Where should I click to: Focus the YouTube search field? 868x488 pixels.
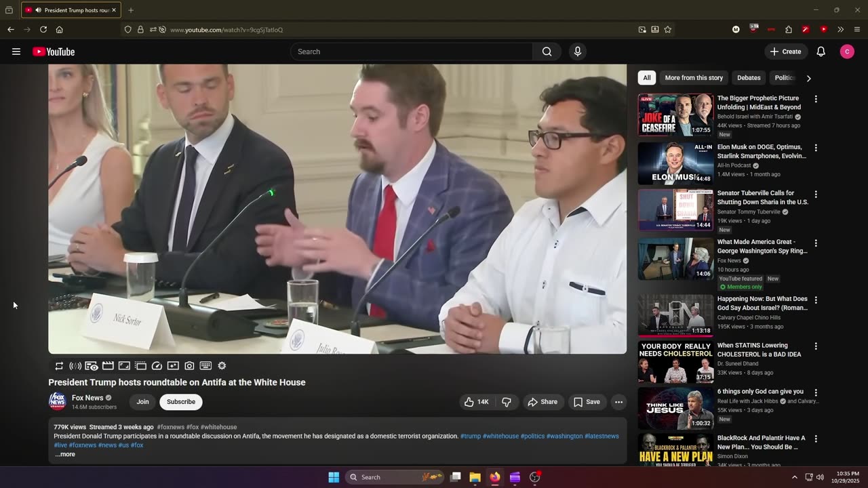click(x=412, y=52)
